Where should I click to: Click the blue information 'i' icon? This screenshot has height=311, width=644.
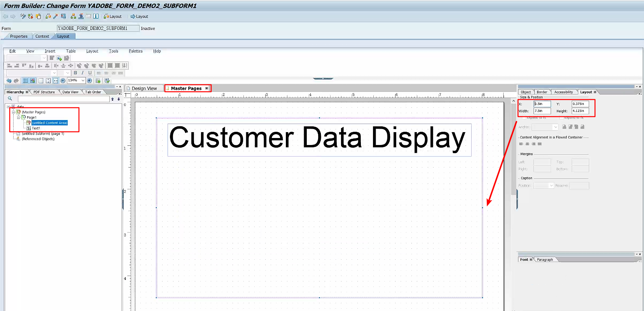click(96, 16)
